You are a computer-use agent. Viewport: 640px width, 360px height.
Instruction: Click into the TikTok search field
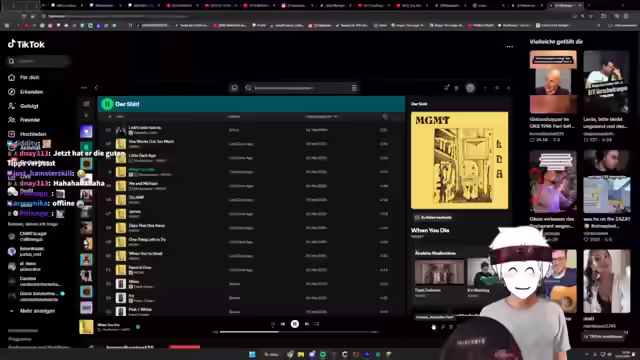click(38, 61)
